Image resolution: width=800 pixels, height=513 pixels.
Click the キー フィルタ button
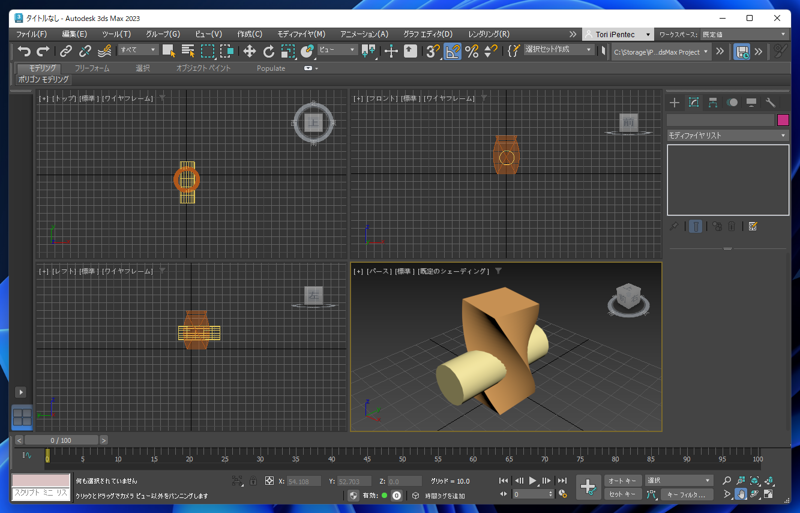[686, 494]
